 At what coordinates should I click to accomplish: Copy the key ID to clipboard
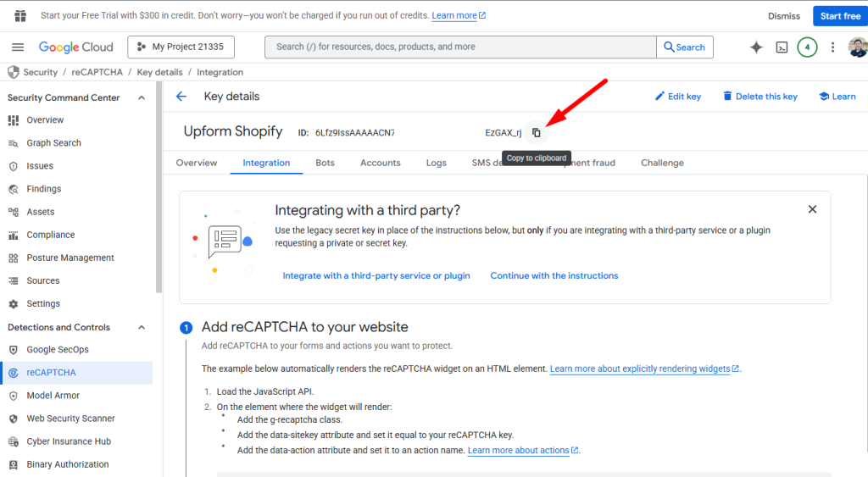click(x=537, y=132)
